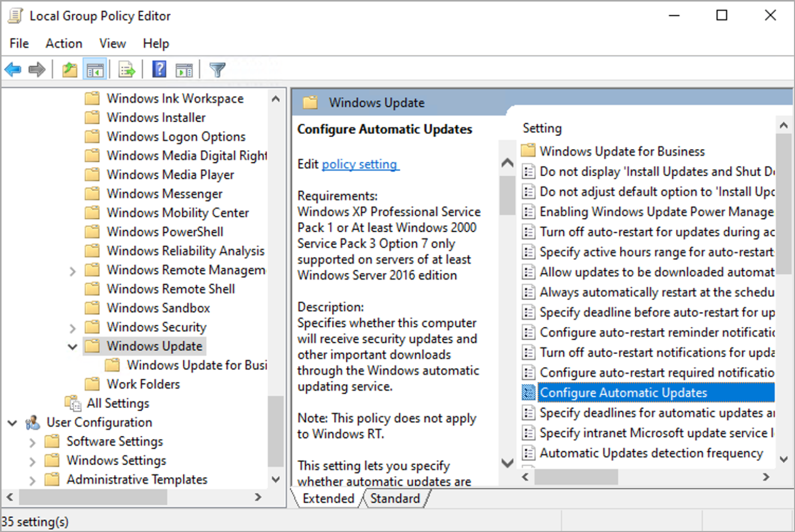
Task: Click the description pane scroll down arrow
Action: click(507, 463)
